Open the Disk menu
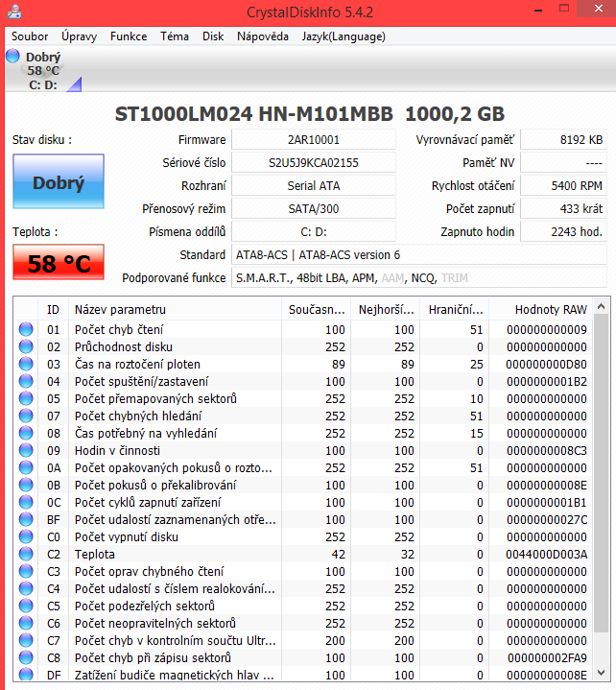 click(213, 36)
